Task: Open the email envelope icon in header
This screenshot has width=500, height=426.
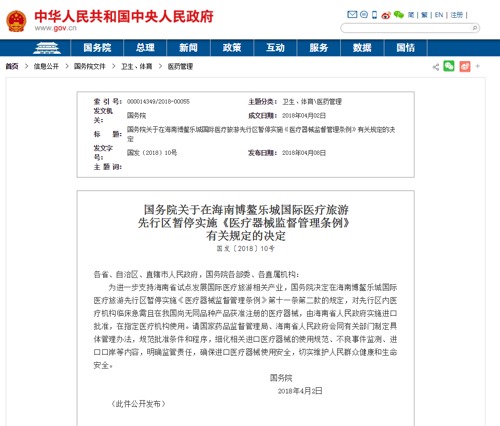Action: click(x=352, y=14)
